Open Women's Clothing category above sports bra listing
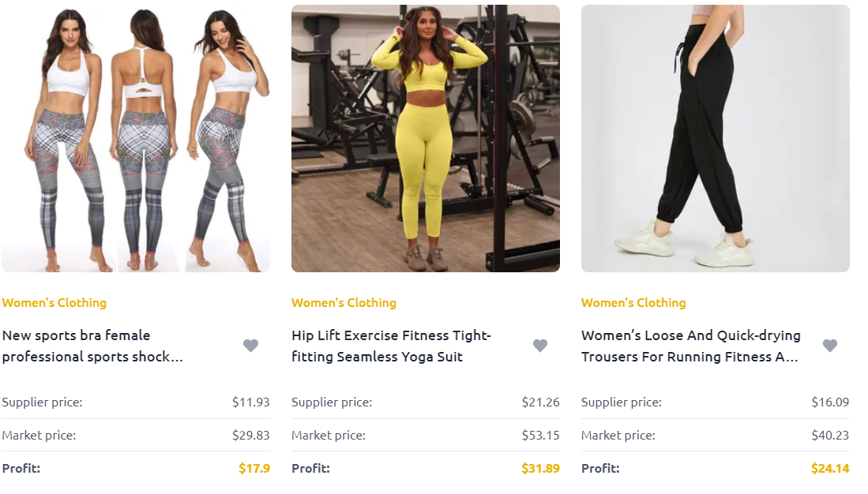Screen dimensions: 868x494 pyautogui.click(x=54, y=303)
